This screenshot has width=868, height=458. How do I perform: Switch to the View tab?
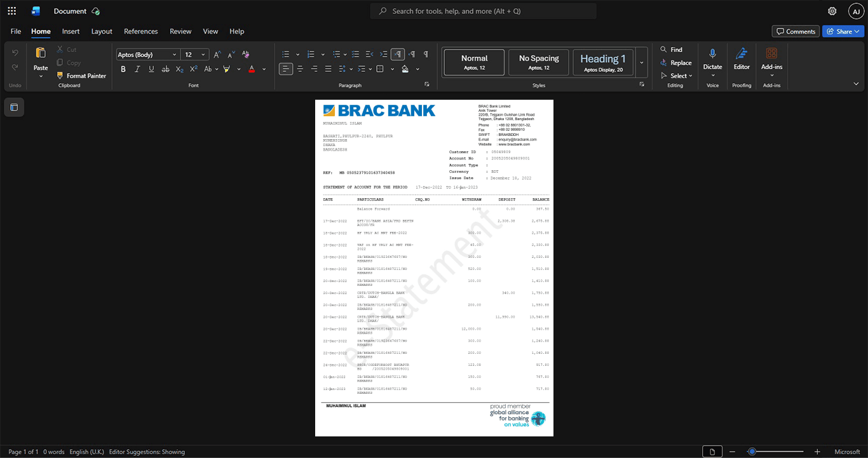click(x=210, y=31)
